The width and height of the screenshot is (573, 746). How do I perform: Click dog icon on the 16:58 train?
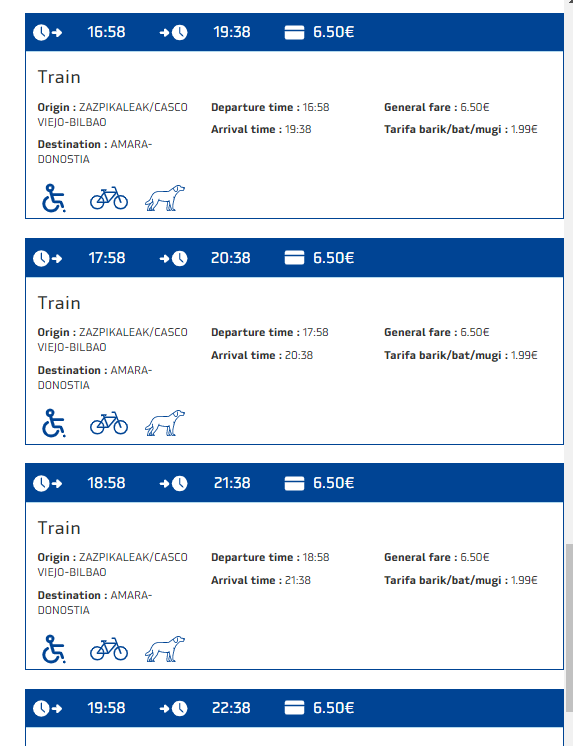[x=165, y=198]
